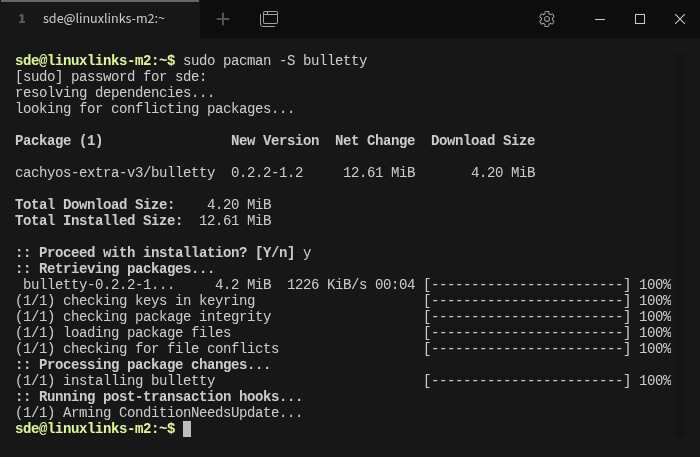This screenshot has height=457, width=700.
Task: Select the sde@linuxlinks-m2:~ tab
Action: point(100,19)
